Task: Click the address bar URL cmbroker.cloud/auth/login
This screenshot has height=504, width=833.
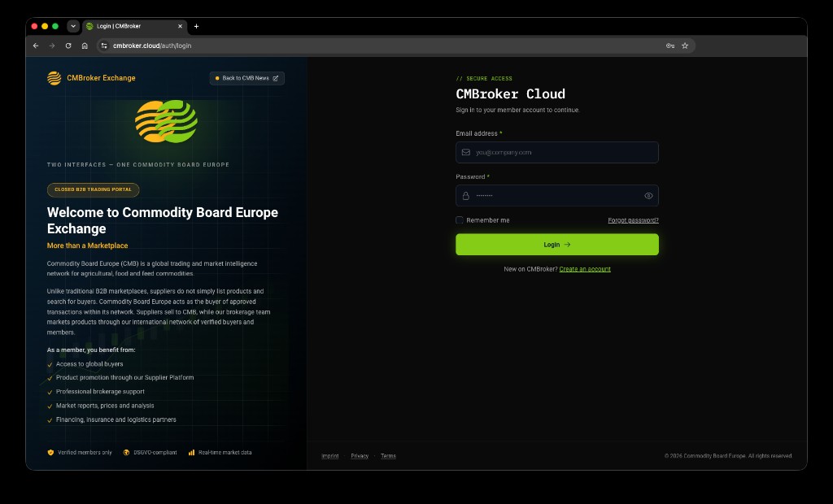Action: (152, 46)
